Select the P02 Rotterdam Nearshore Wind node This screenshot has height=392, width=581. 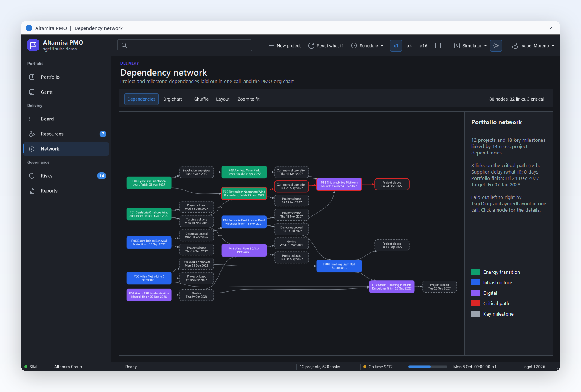244,193
